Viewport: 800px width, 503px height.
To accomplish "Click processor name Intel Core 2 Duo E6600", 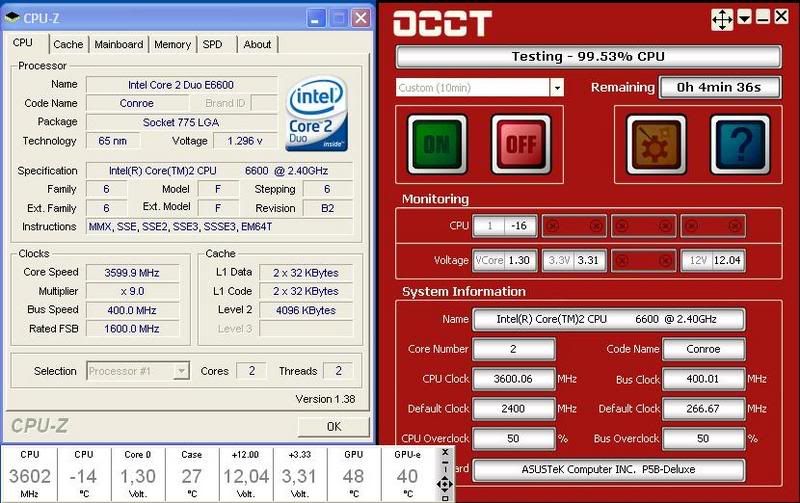I will (181, 85).
